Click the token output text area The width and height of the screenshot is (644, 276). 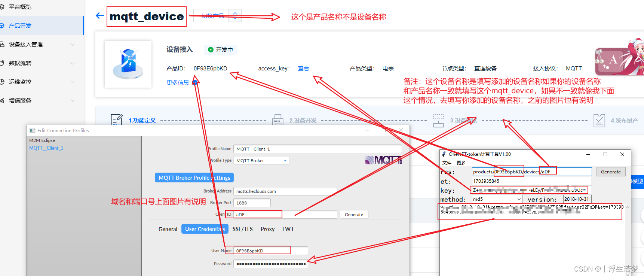coord(532,239)
